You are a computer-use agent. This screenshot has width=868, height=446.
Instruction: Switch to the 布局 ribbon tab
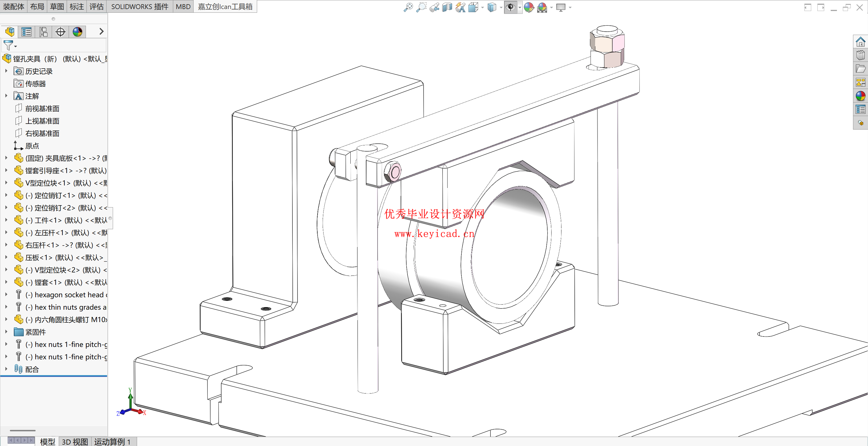pos(37,7)
